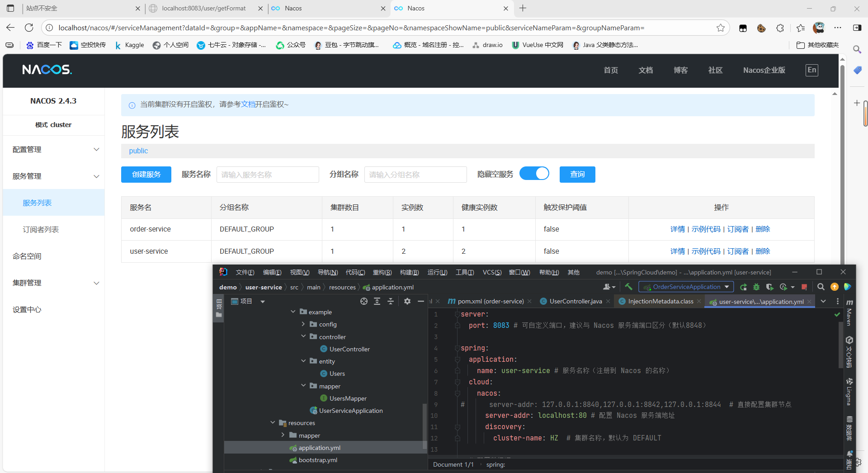Expand all nodes in the project tree

click(377, 301)
